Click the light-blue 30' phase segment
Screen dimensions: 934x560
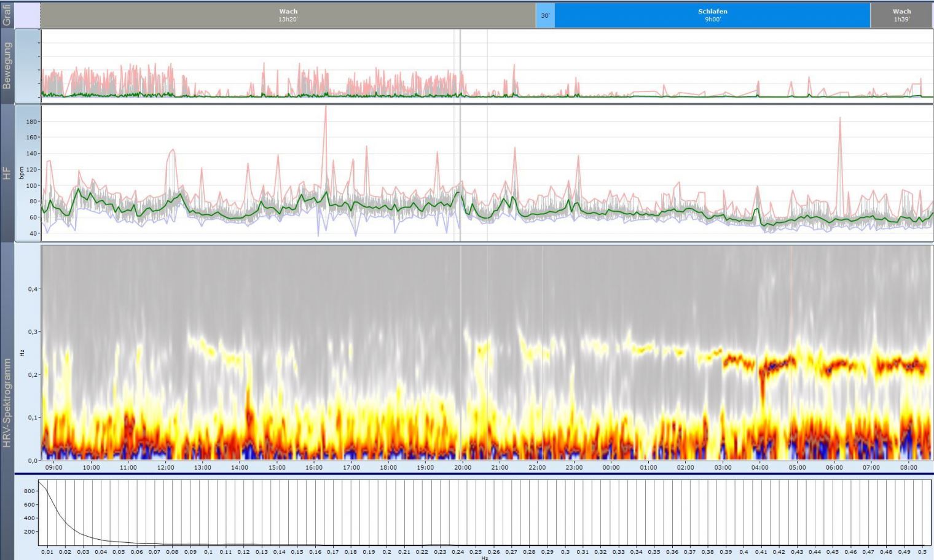pyautogui.click(x=545, y=15)
